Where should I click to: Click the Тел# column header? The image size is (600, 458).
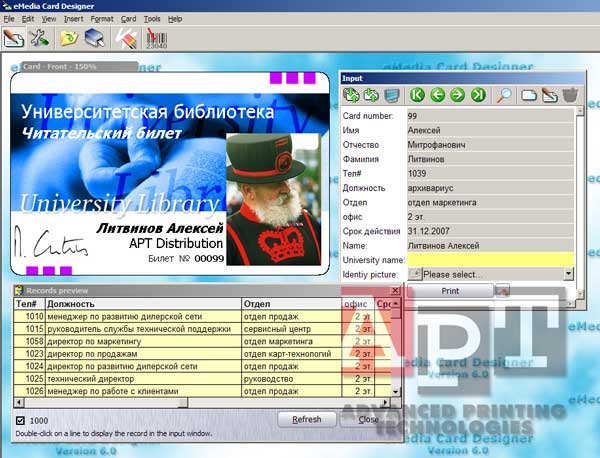(x=29, y=304)
